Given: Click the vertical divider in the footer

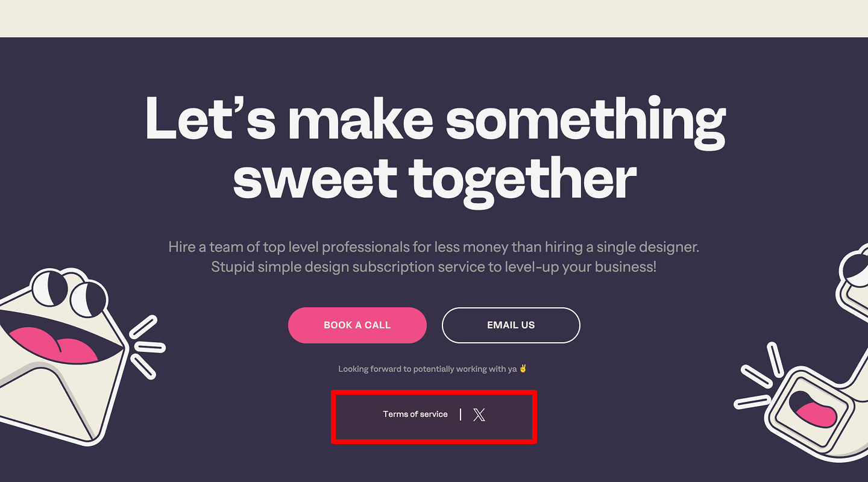Looking at the screenshot, I should 461,415.
